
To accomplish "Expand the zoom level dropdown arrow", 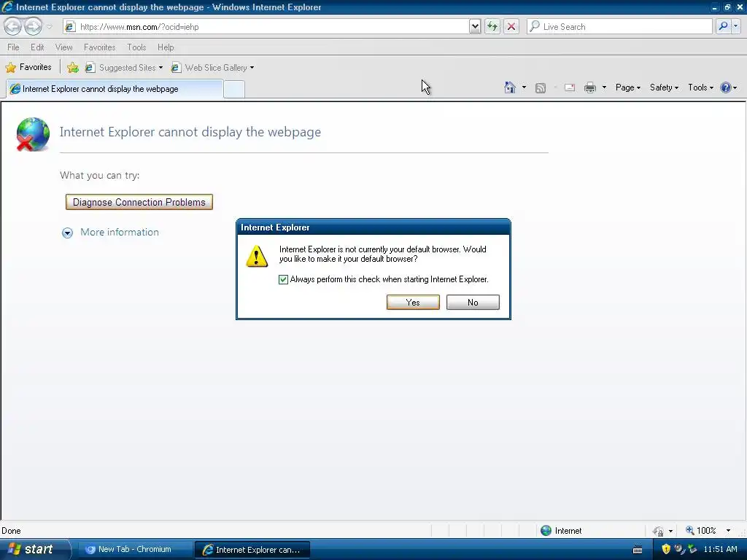I will pyautogui.click(x=729, y=531).
